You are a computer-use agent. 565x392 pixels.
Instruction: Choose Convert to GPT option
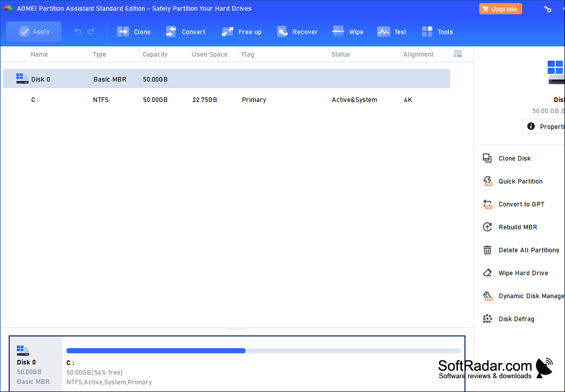(x=522, y=204)
